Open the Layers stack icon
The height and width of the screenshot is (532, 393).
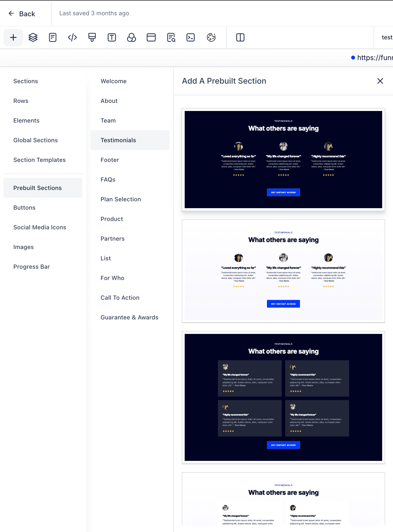click(x=33, y=37)
